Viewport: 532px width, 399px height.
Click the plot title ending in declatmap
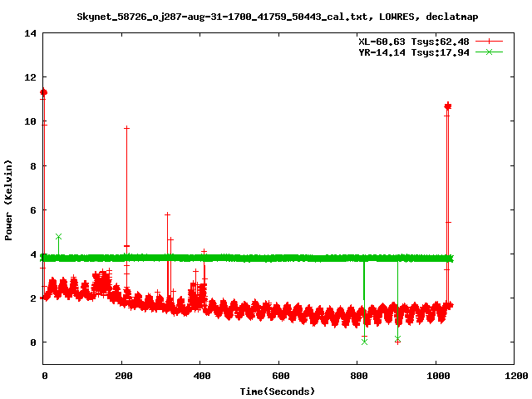tap(277, 17)
